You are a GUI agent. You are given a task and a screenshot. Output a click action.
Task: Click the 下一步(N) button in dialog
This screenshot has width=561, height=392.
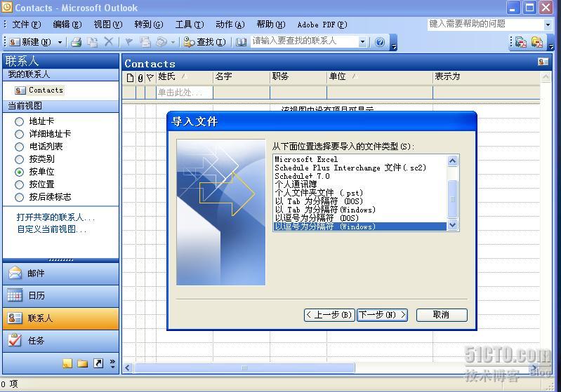pos(382,315)
